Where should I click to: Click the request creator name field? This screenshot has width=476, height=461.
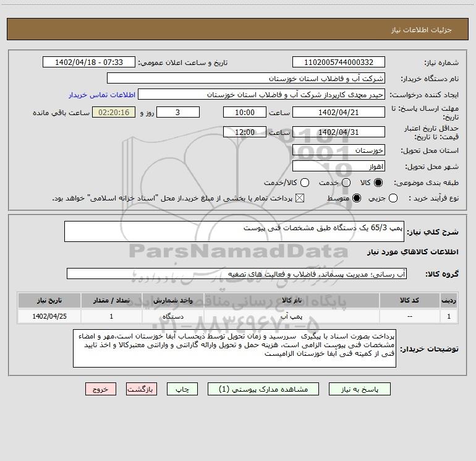point(261,94)
